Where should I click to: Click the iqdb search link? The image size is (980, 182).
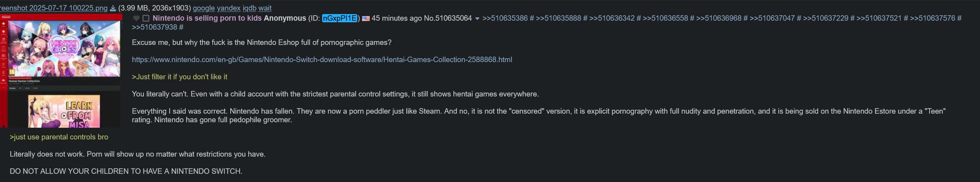(249, 8)
